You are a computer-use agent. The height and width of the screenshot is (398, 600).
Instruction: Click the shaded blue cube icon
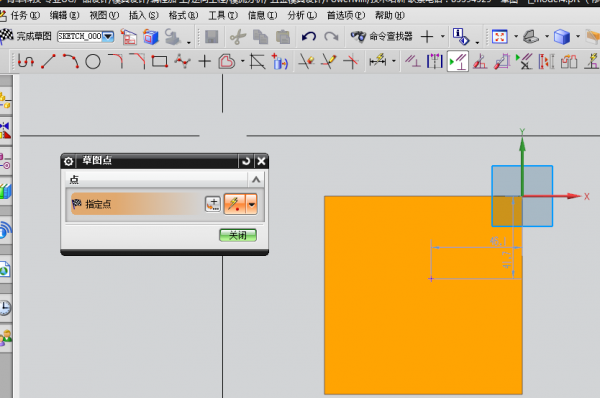pyautogui.click(x=562, y=37)
